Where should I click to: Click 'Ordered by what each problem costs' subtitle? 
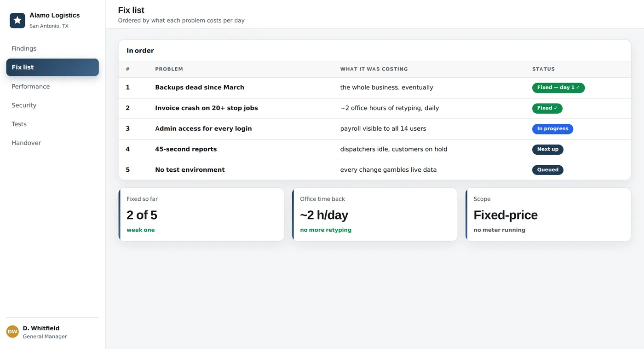(x=181, y=21)
